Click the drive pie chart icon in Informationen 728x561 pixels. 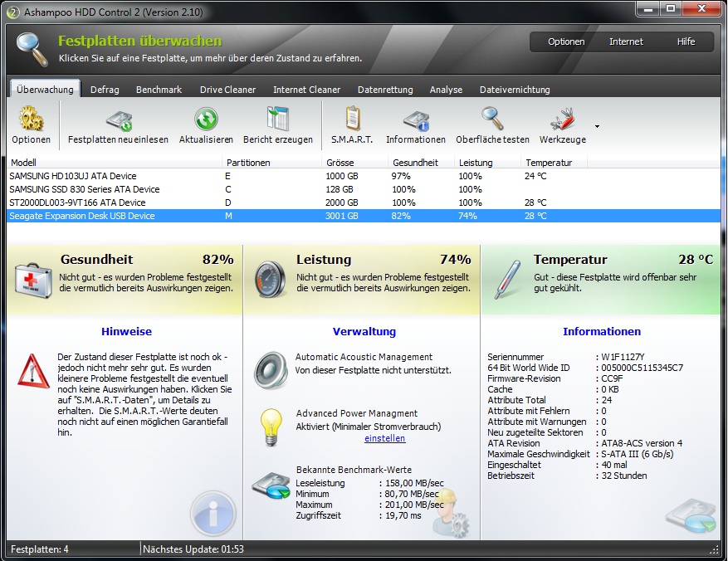pos(691,516)
